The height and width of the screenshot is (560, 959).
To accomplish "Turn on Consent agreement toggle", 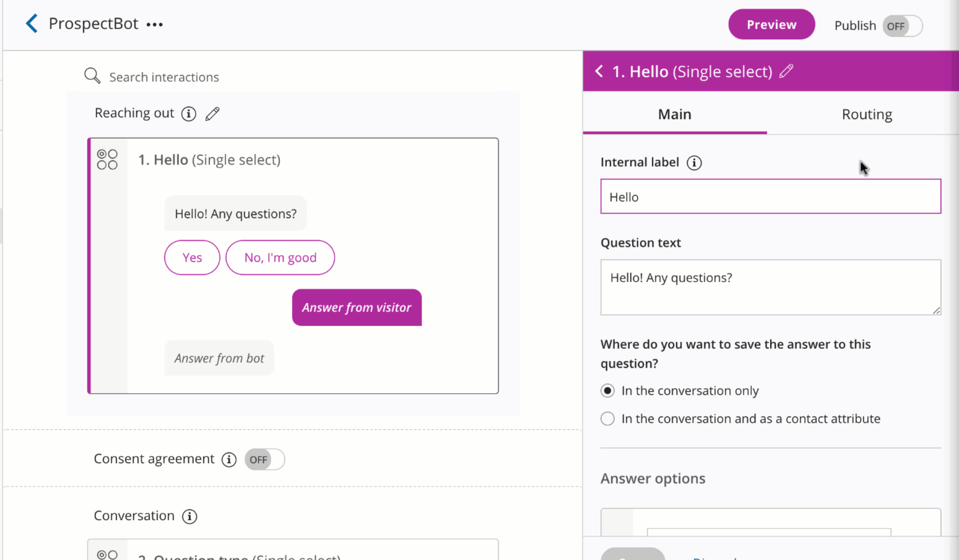I will tap(264, 459).
